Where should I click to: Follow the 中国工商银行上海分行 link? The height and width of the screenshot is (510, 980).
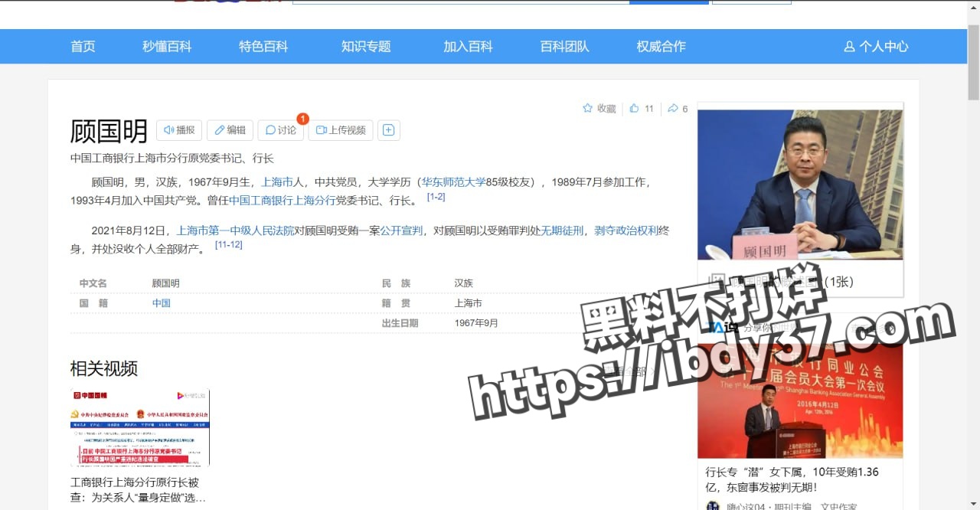[x=283, y=201]
